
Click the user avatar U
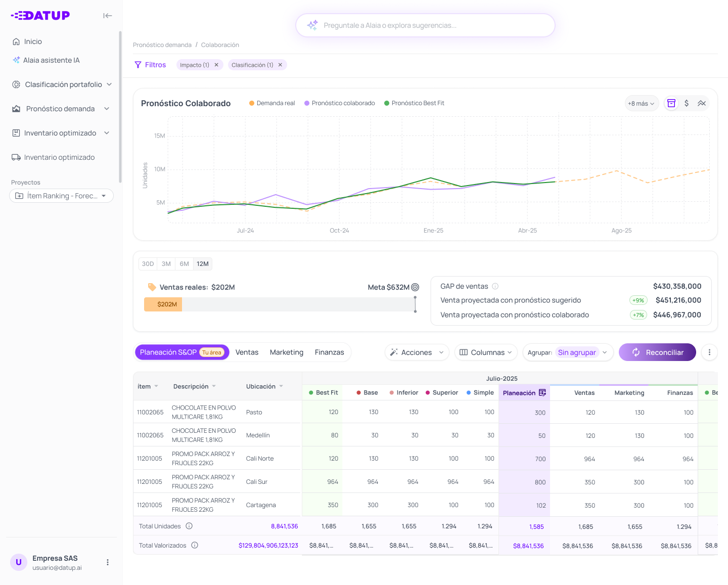click(19, 562)
